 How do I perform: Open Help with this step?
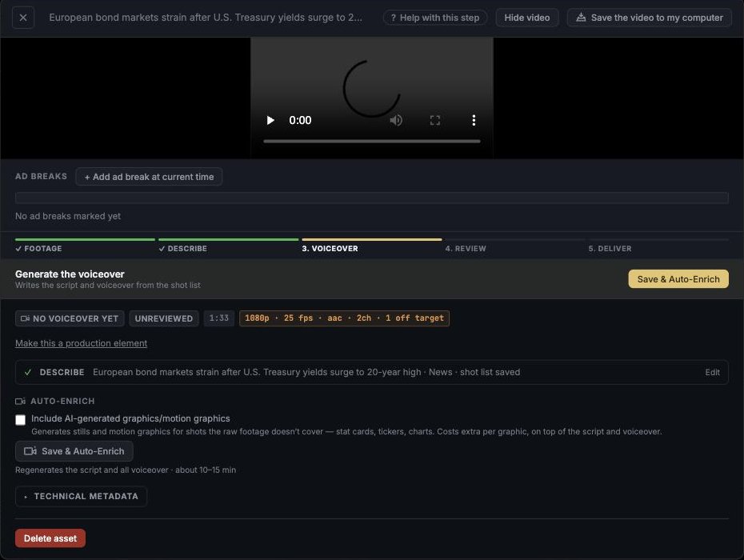point(434,18)
